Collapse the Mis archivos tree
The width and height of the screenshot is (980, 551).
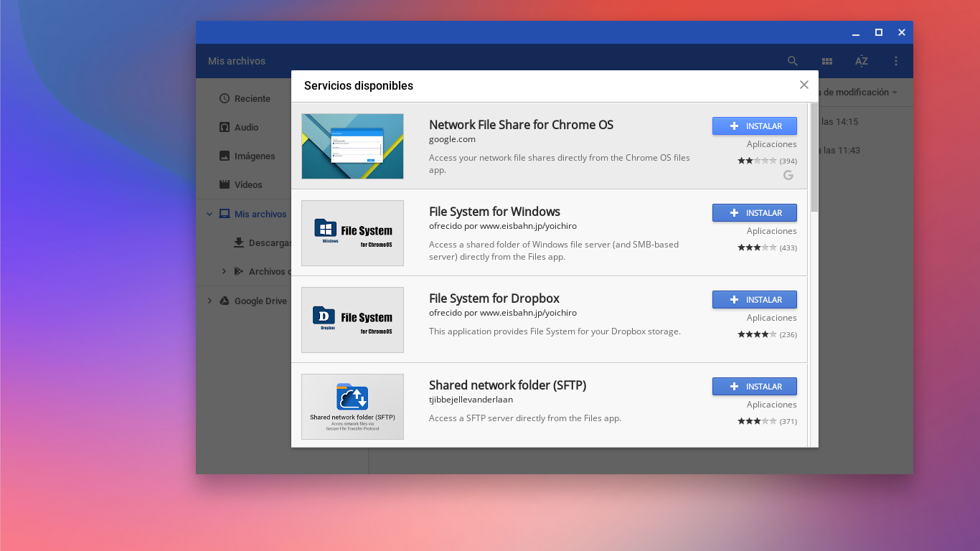[x=209, y=214]
